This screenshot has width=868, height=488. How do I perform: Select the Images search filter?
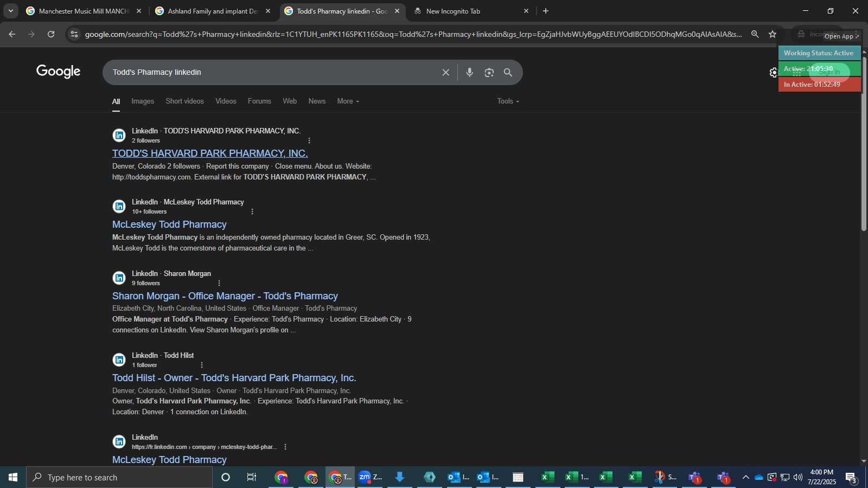click(x=143, y=101)
